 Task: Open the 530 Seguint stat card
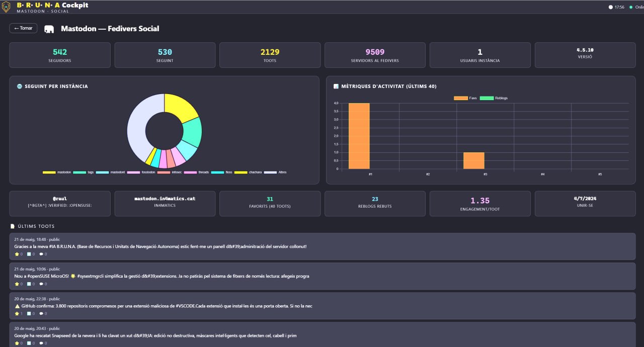(165, 55)
